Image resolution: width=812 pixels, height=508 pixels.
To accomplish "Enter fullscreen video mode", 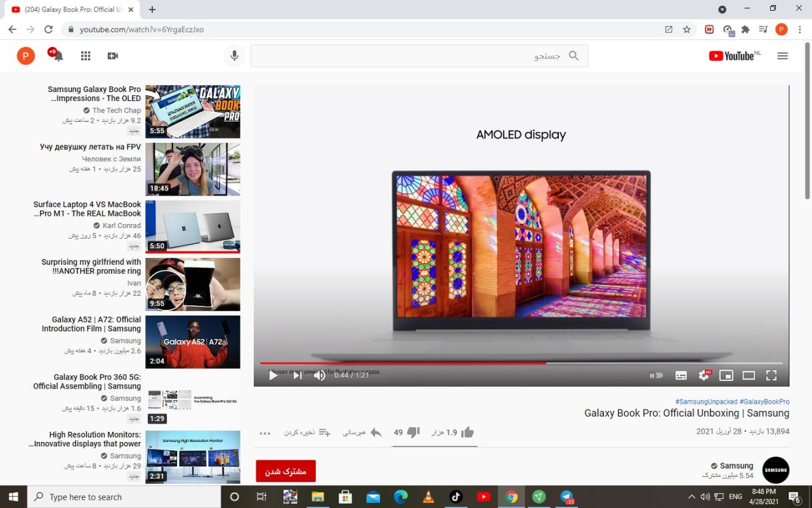I will pos(771,375).
